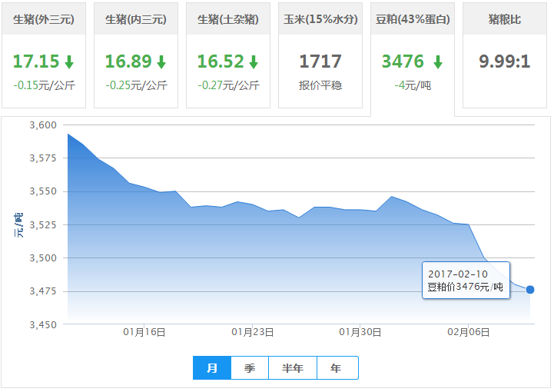554x392 pixels.
Task: Click the 01月16日 axis label
Action: (144, 332)
